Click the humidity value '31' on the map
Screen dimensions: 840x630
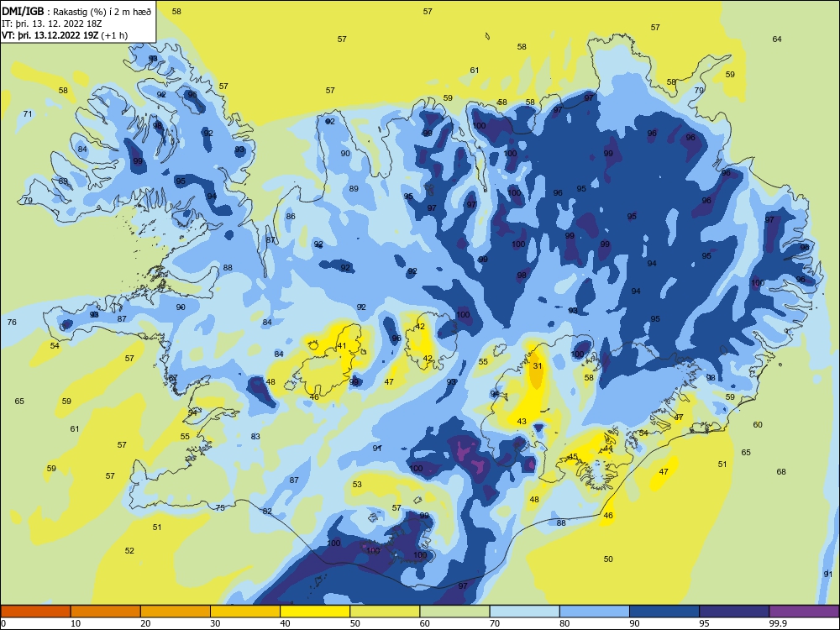click(538, 366)
